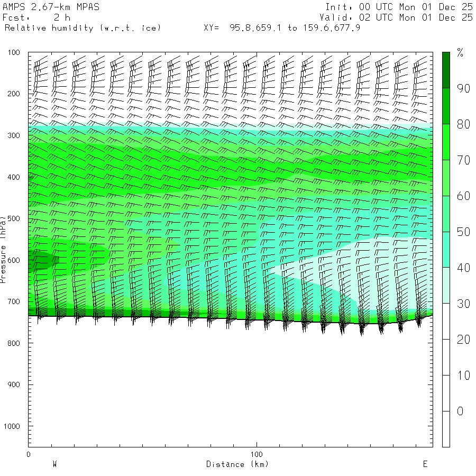Pick the 60–70% light green color bar segment
The width and height of the screenshot is (476, 476).
click(446, 178)
